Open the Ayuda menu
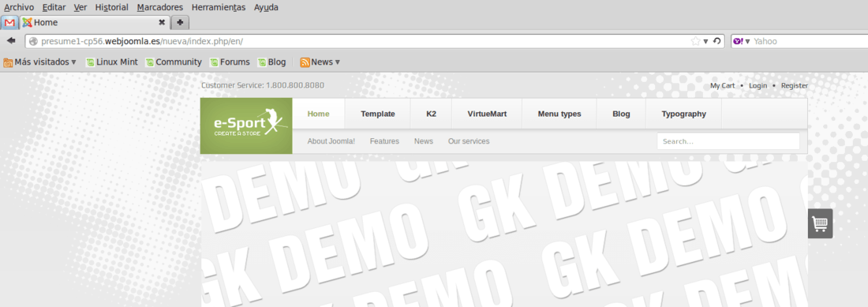Screen dimensions: 868x307 (266, 7)
